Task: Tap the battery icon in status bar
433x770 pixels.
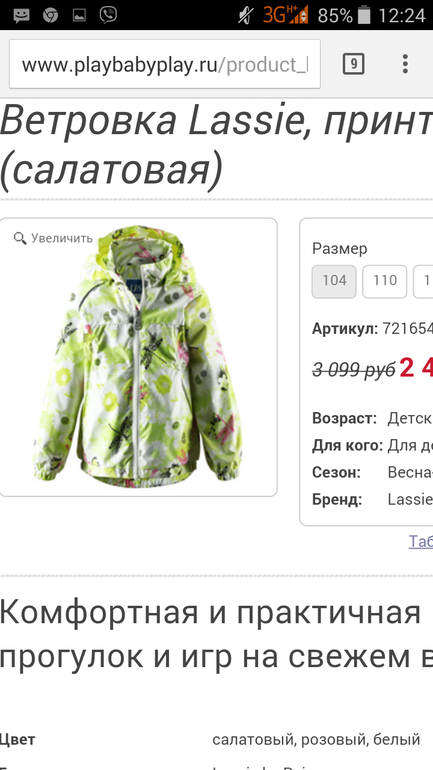Action: coord(364,15)
